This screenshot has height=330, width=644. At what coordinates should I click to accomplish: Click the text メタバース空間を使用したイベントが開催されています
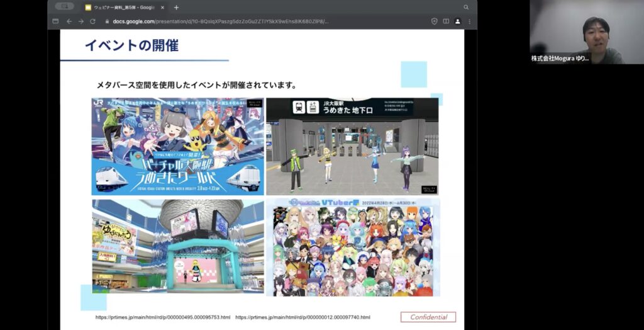[x=196, y=86]
